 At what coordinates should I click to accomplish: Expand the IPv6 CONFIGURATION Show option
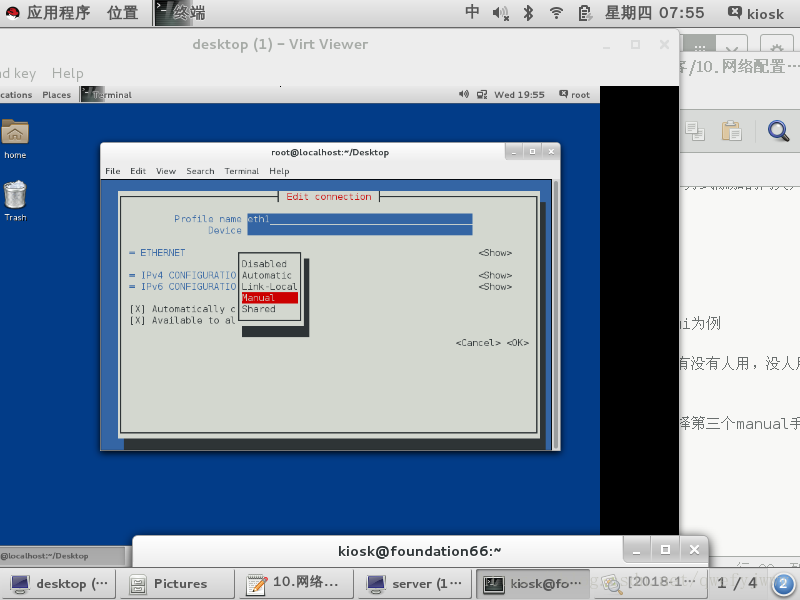point(495,286)
